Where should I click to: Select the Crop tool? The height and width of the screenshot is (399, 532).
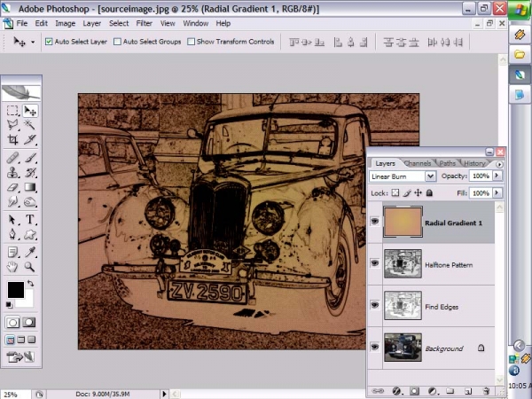(12, 139)
